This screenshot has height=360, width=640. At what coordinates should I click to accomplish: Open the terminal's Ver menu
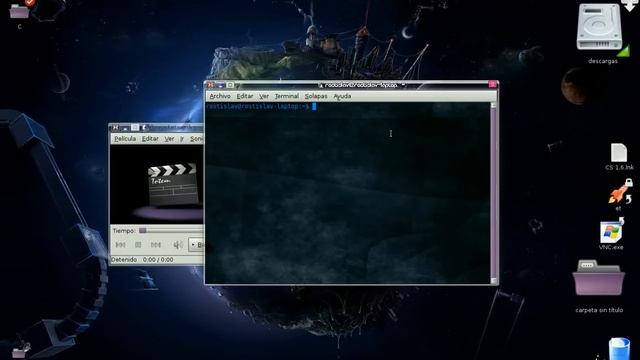(264, 96)
